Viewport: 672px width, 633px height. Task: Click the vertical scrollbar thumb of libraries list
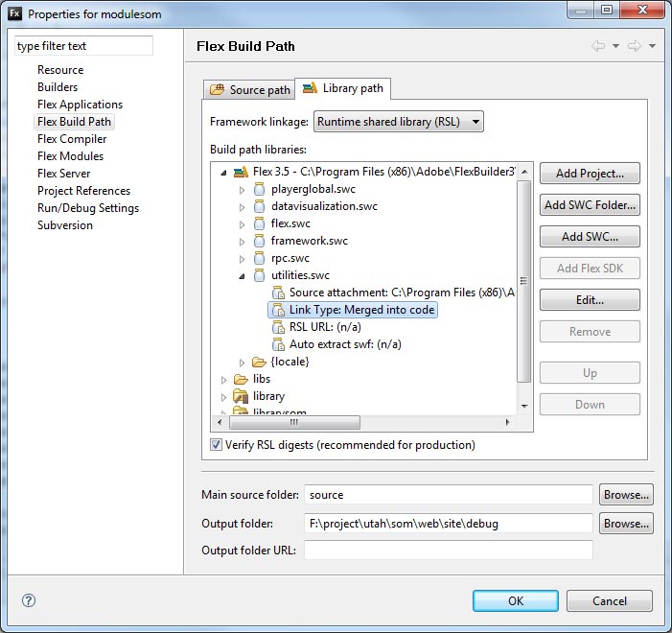523,281
